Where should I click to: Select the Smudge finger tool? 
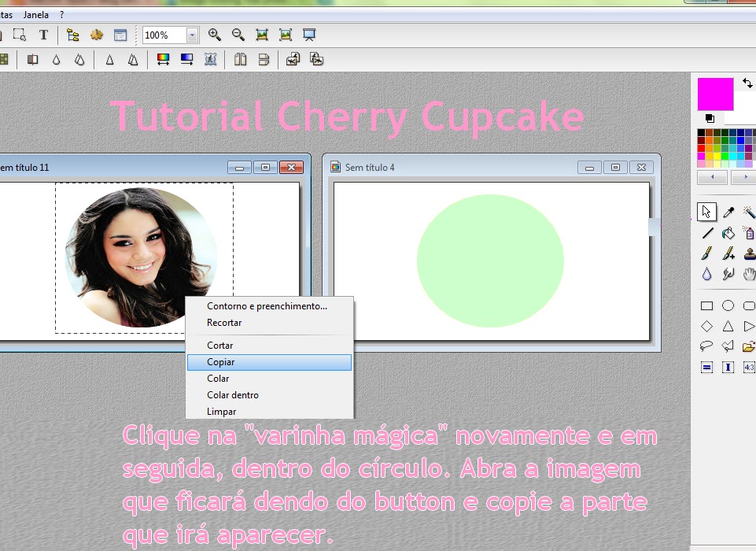tap(728, 274)
